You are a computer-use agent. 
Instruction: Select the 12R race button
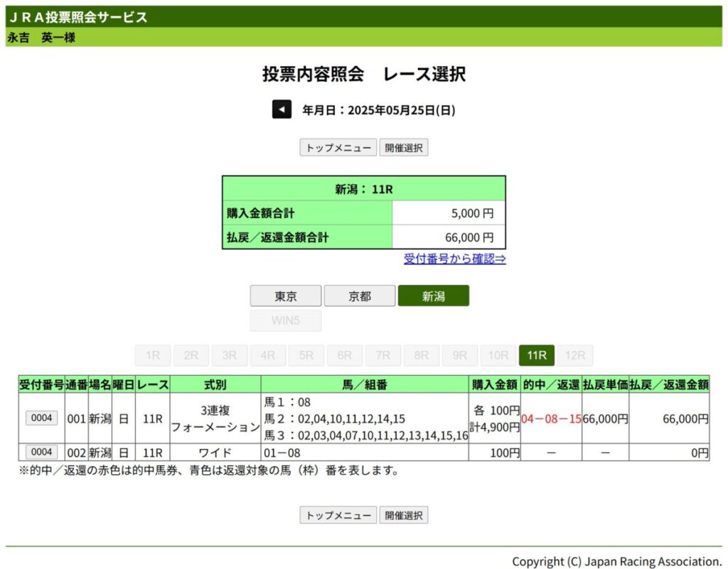[575, 355]
